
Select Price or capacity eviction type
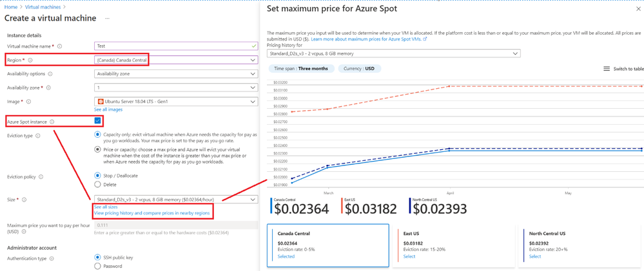[98, 149]
